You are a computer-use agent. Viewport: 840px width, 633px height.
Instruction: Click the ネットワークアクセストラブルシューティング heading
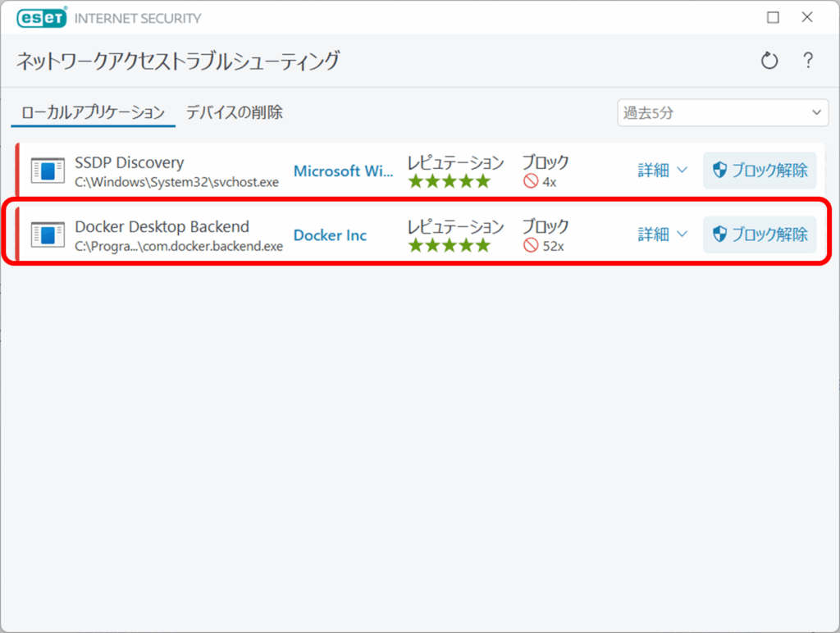coord(178,61)
